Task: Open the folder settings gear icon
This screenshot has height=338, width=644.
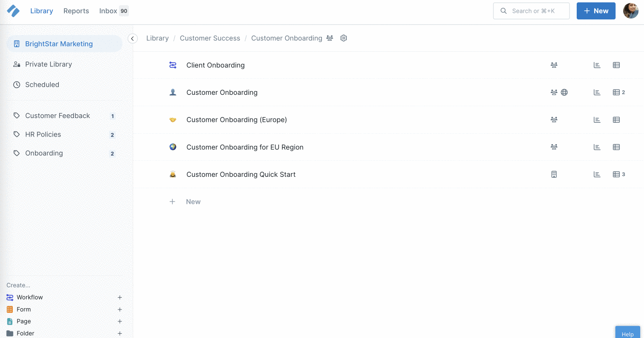Action: point(344,38)
